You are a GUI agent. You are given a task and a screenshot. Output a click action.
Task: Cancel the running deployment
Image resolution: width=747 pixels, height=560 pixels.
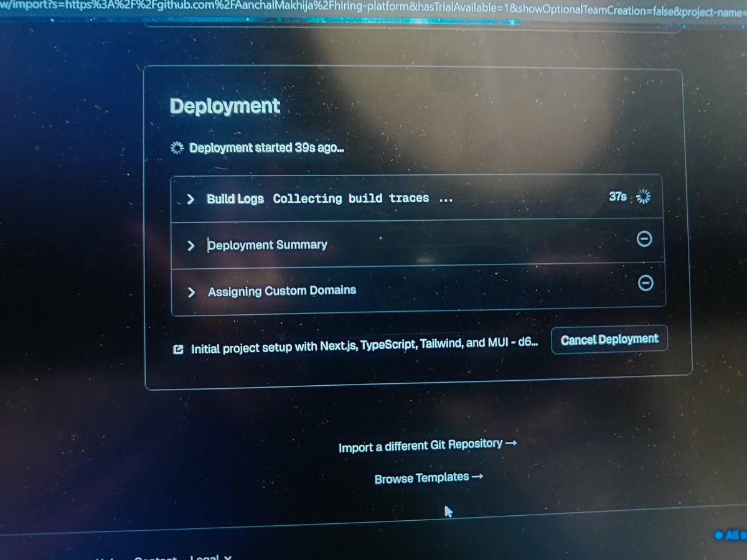(609, 340)
